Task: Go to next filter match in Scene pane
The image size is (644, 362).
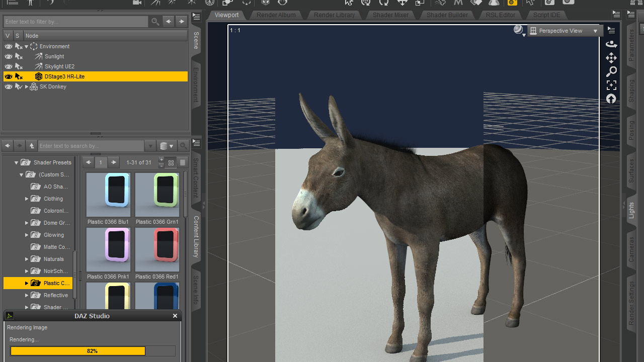Action: click(182, 22)
